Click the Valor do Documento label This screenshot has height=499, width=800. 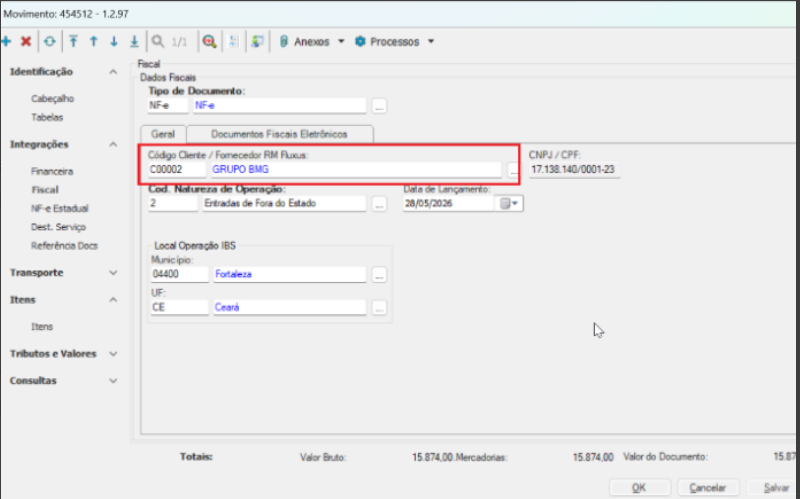click(665, 457)
